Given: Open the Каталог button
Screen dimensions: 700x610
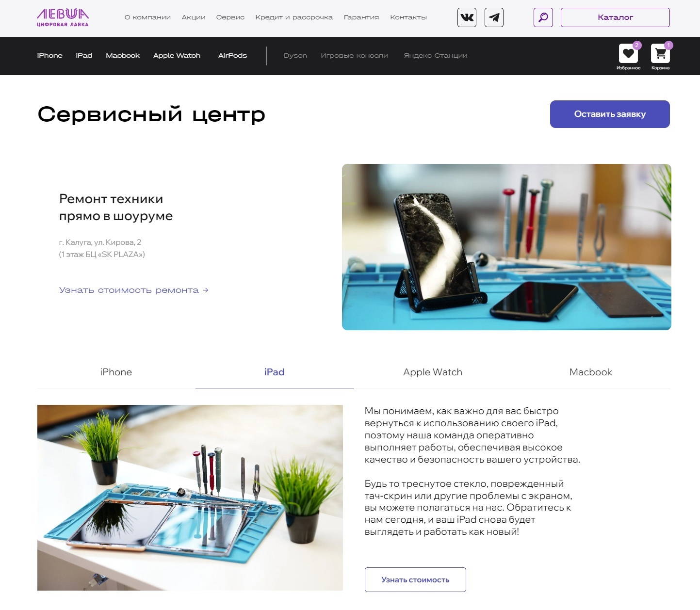Looking at the screenshot, I should (x=615, y=17).
